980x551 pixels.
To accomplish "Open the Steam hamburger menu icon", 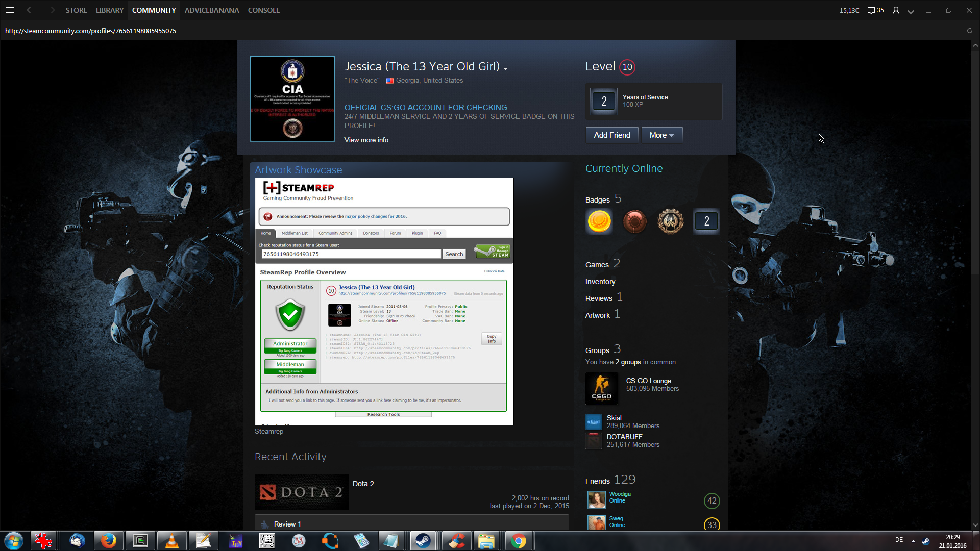I will (10, 10).
